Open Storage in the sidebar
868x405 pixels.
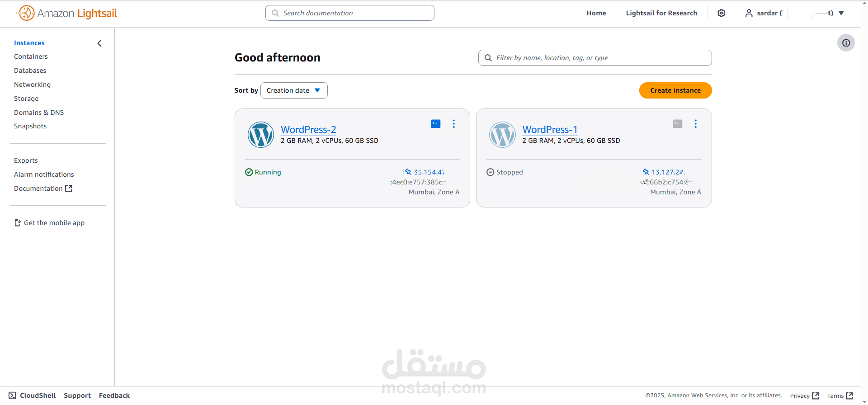pos(26,99)
